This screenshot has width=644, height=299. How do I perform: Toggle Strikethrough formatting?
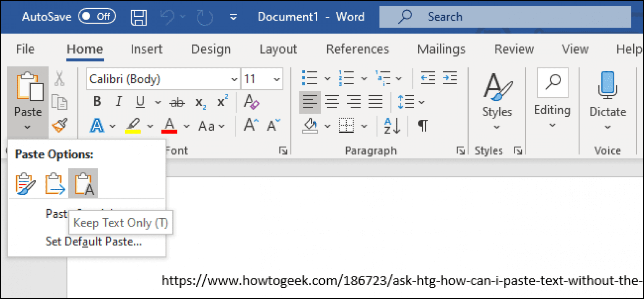[x=177, y=102]
